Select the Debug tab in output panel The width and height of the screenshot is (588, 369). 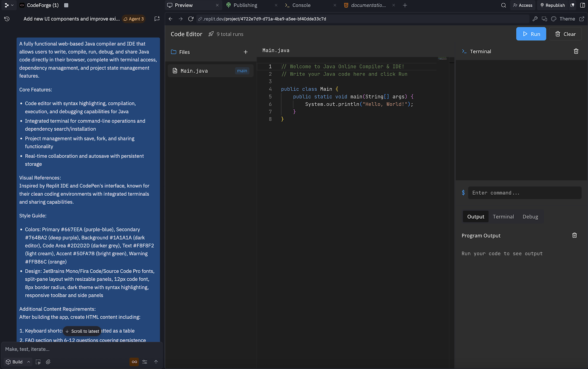coord(530,217)
